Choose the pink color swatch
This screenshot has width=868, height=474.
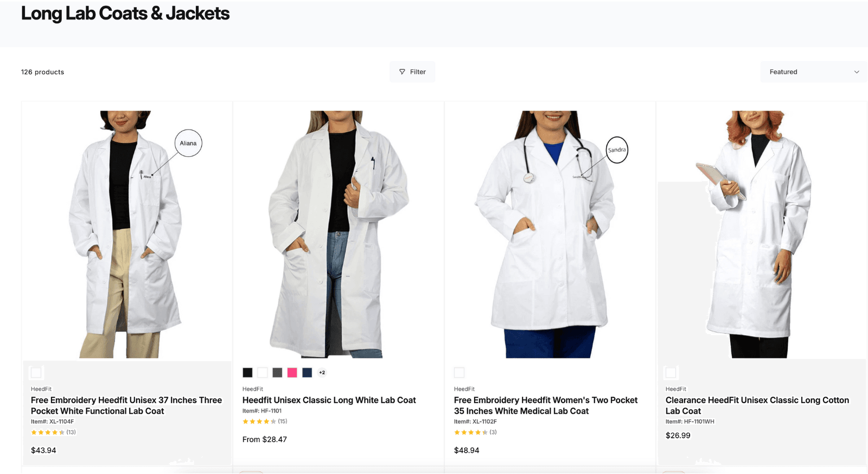pos(292,373)
